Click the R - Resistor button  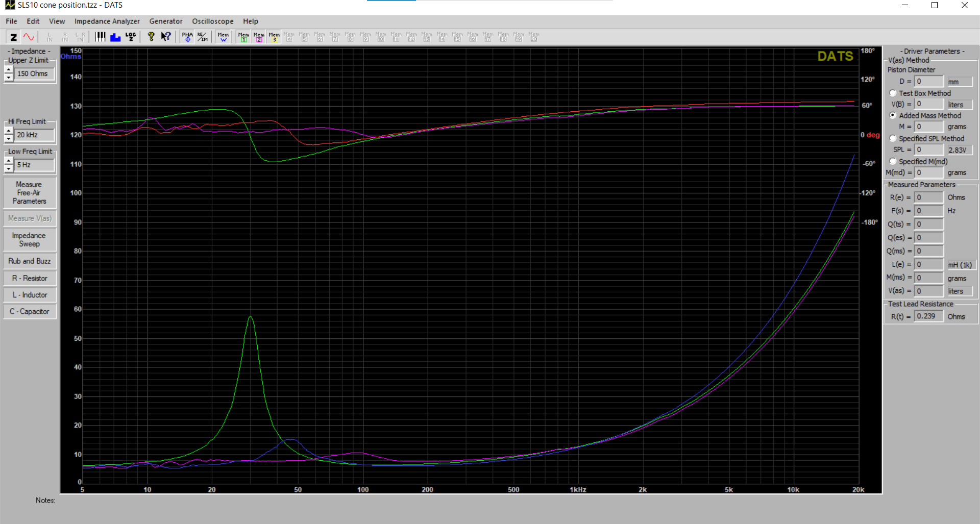click(x=30, y=279)
